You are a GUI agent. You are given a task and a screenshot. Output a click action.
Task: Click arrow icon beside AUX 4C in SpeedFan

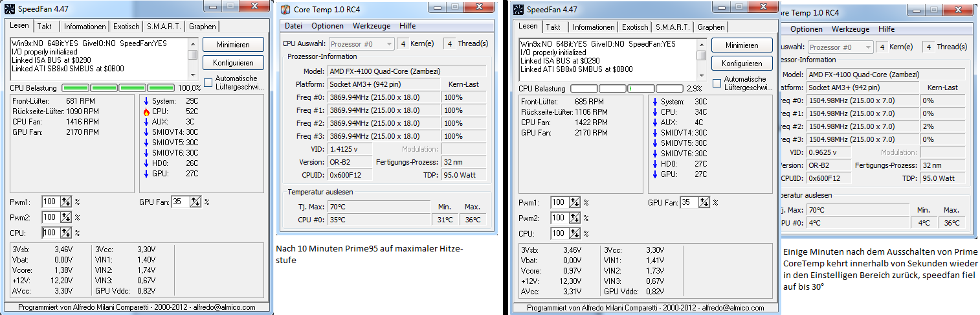(x=655, y=122)
